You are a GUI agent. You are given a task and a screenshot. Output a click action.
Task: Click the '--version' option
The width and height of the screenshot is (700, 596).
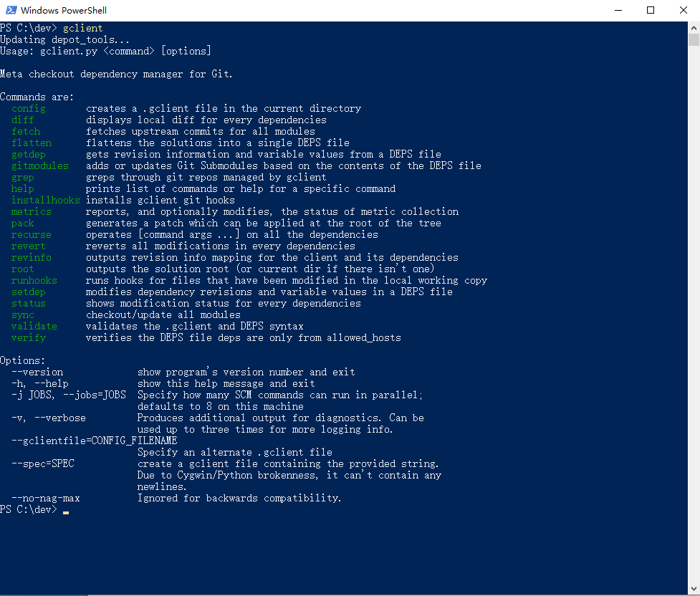pos(37,372)
